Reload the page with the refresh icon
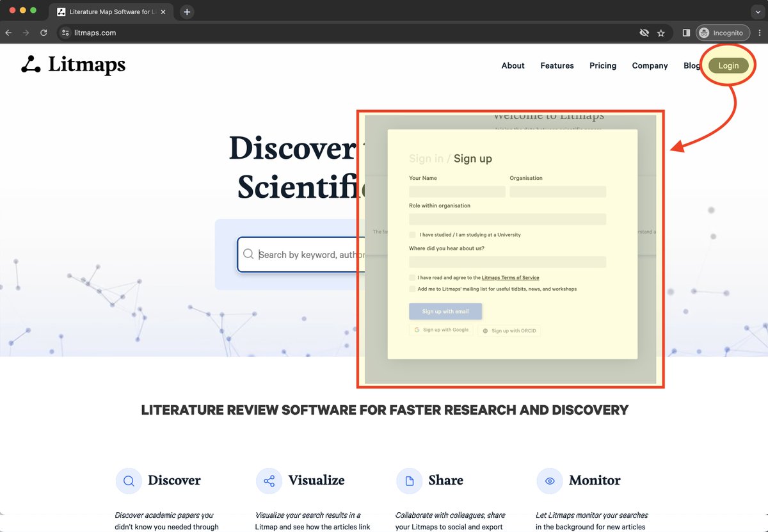 (44, 33)
